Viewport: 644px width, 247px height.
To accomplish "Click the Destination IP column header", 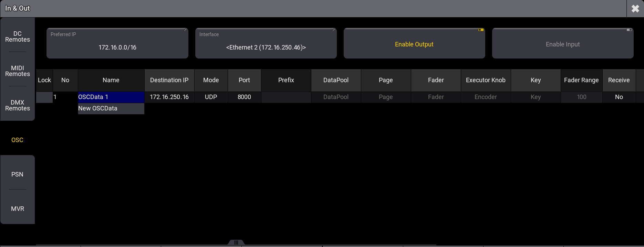I will pyautogui.click(x=169, y=80).
